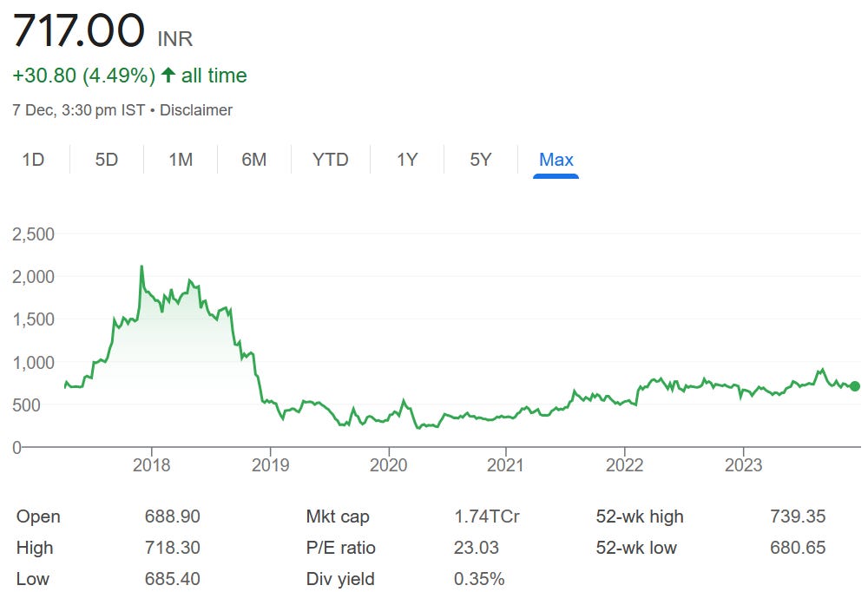Viewport: 868px width, 592px height.
Task: Click the P/E value 23.03
Action: [x=476, y=547]
